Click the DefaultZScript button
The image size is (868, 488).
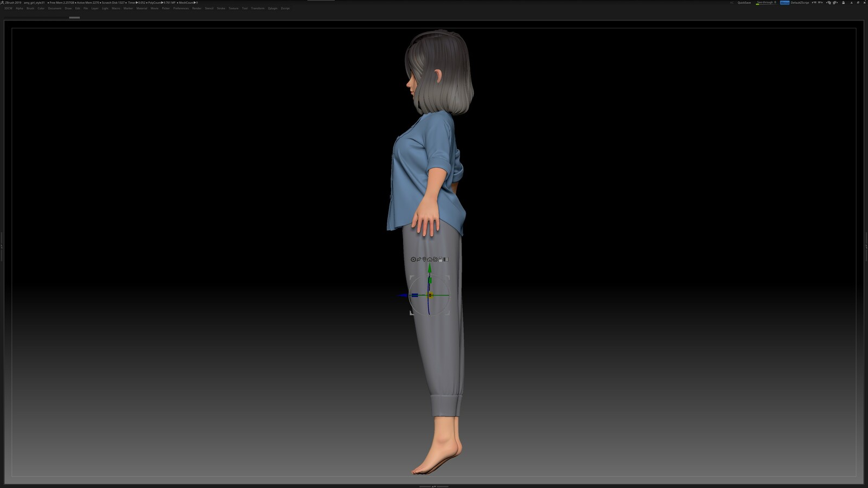click(x=800, y=3)
